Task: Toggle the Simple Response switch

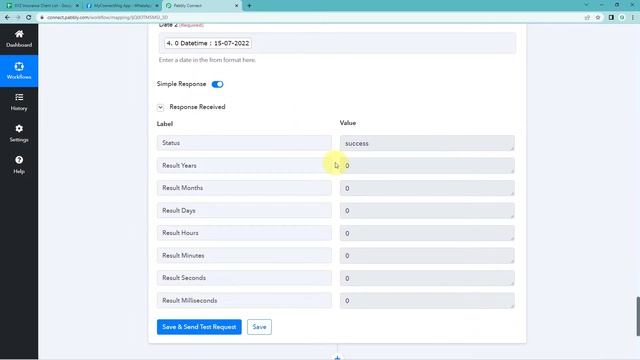Action: pyautogui.click(x=218, y=84)
